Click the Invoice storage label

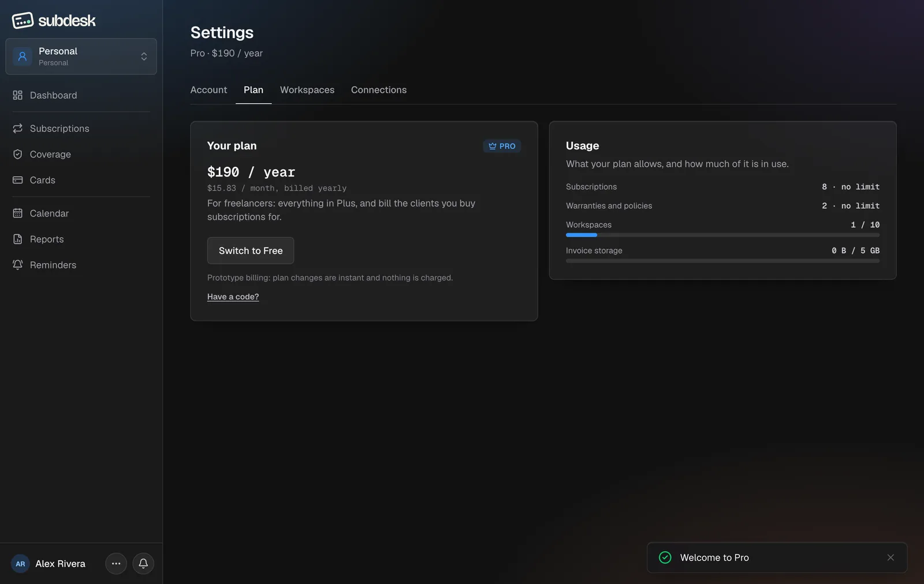pos(594,250)
